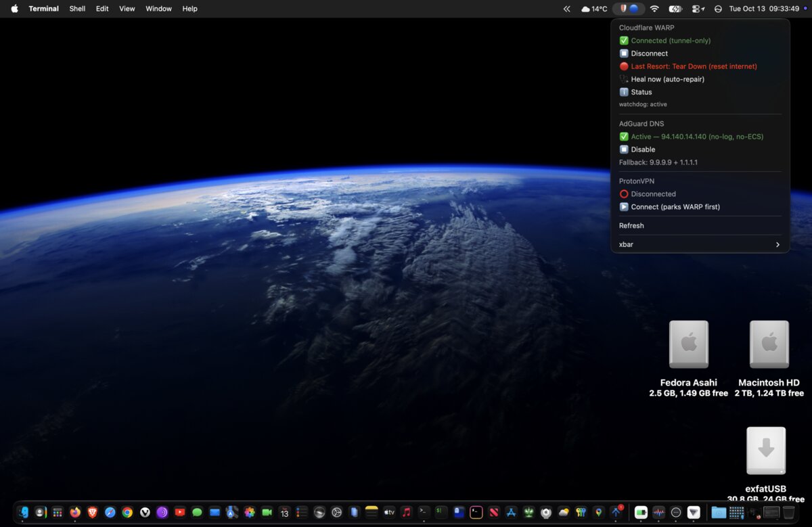Launch Firefox from the Dock
Viewport: 812px width, 527px height.
[x=75, y=512]
